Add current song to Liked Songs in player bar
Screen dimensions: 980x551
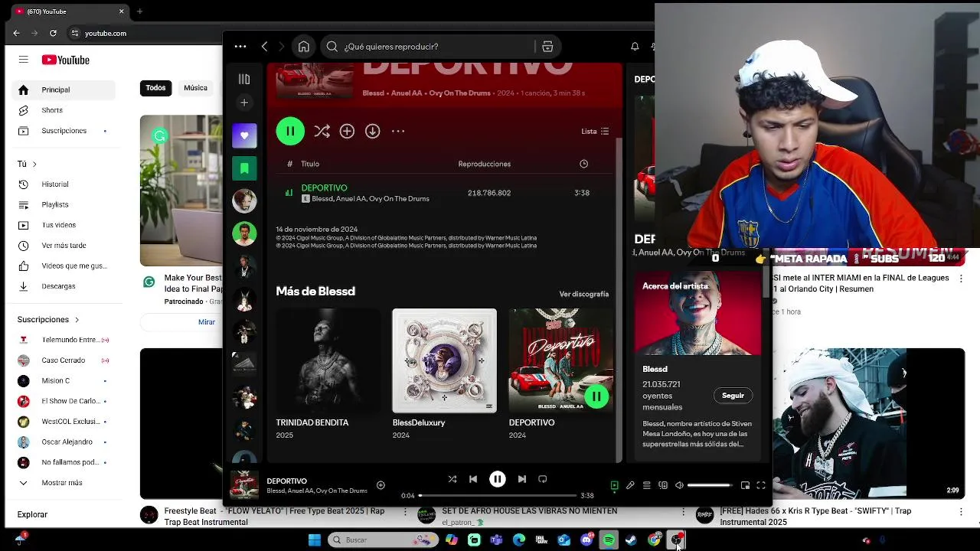click(x=381, y=485)
